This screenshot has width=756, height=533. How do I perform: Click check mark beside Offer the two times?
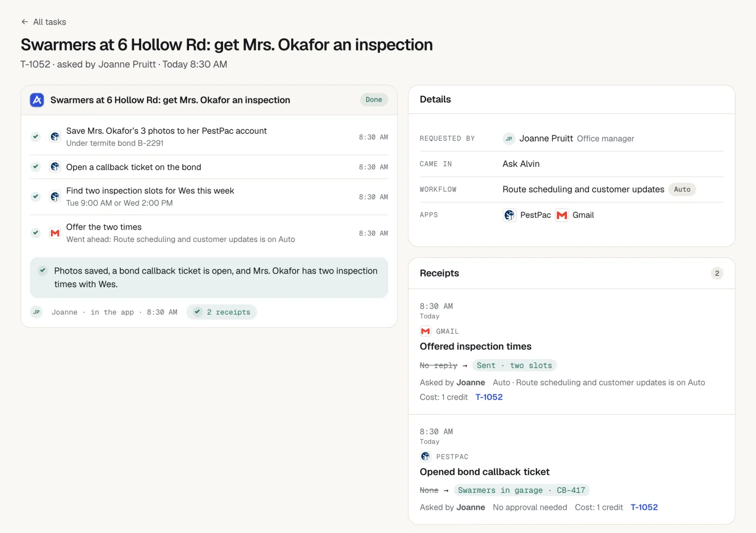click(x=35, y=233)
